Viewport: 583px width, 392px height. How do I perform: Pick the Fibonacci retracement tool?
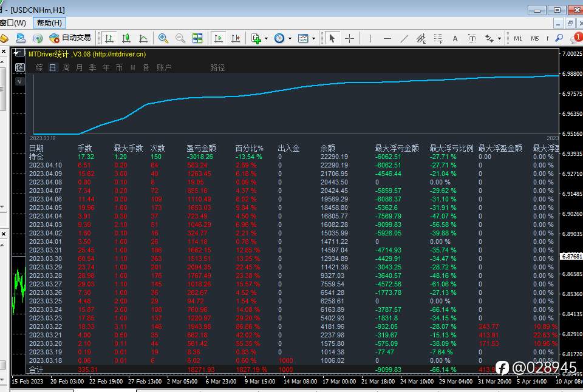tap(438, 38)
